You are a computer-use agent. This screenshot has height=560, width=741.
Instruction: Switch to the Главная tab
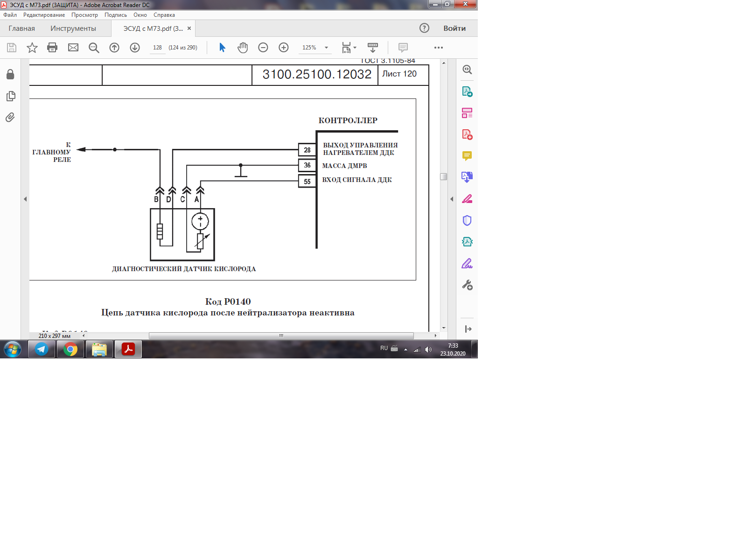(21, 28)
